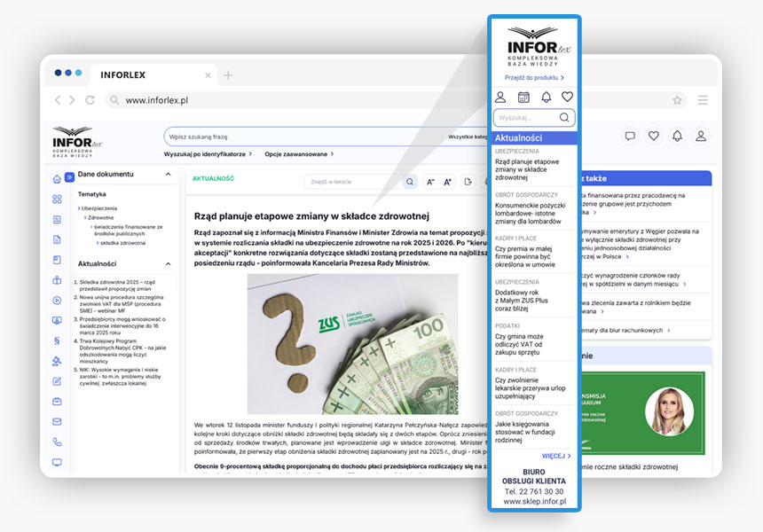The height and width of the screenshot is (532, 763).
Task: Click the envelope icon in left sidebar
Action: [57, 421]
